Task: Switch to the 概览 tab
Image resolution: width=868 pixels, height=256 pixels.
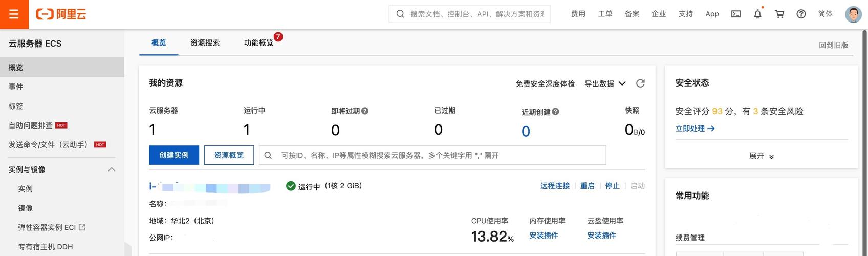Action: pos(159,42)
